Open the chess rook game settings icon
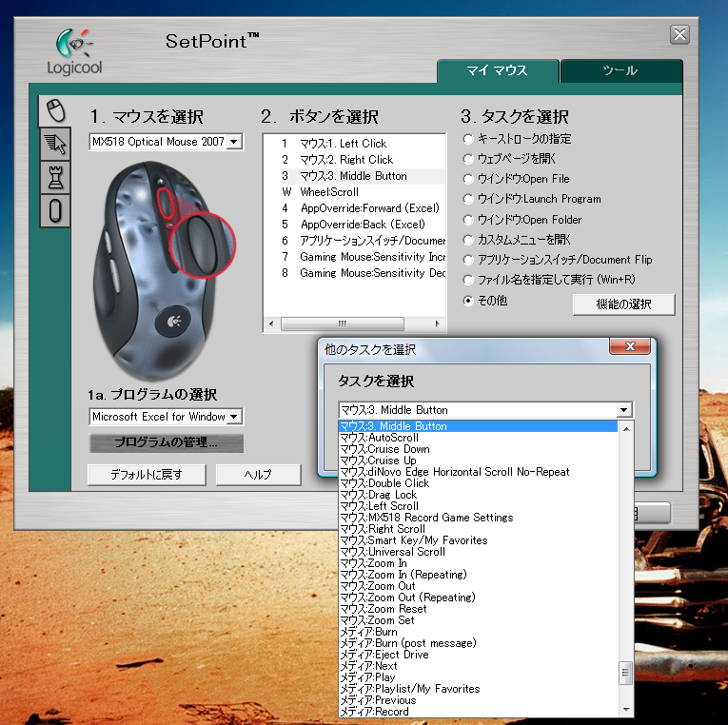The height and width of the screenshot is (725, 728). [x=56, y=177]
